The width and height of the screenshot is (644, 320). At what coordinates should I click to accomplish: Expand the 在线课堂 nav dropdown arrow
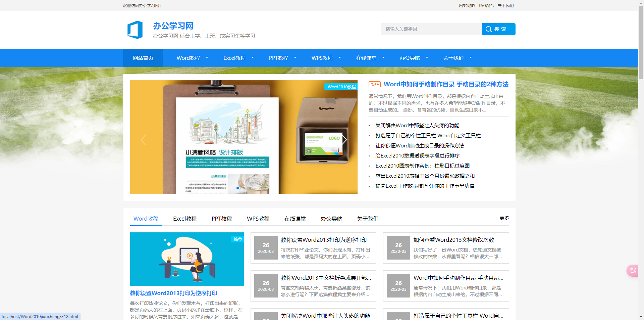(x=383, y=58)
